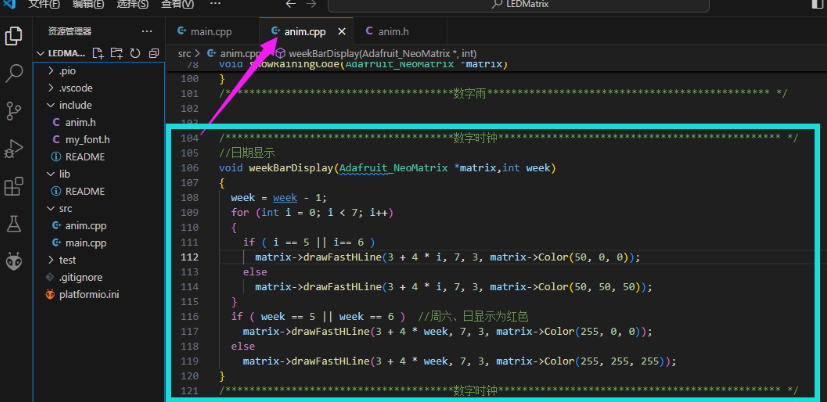827x402 pixels.
Task: Click the else keyword on line 113
Action: click(255, 272)
